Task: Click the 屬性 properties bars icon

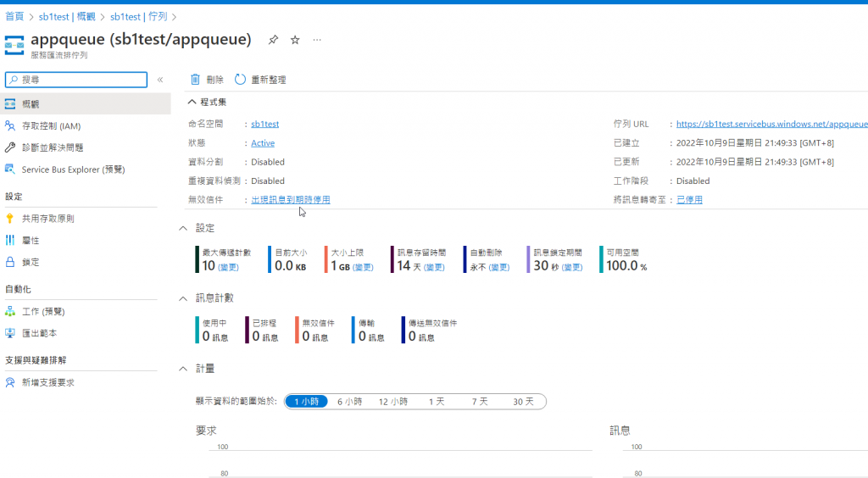Action: click(x=10, y=240)
